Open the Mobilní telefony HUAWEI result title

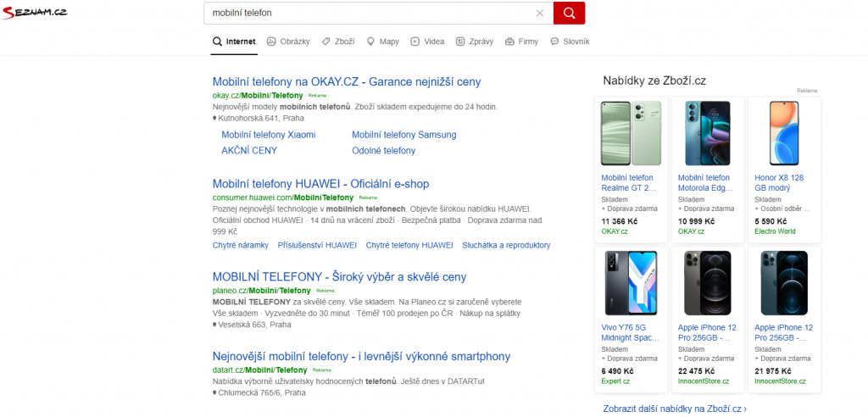pyautogui.click(x=320, y=184)
